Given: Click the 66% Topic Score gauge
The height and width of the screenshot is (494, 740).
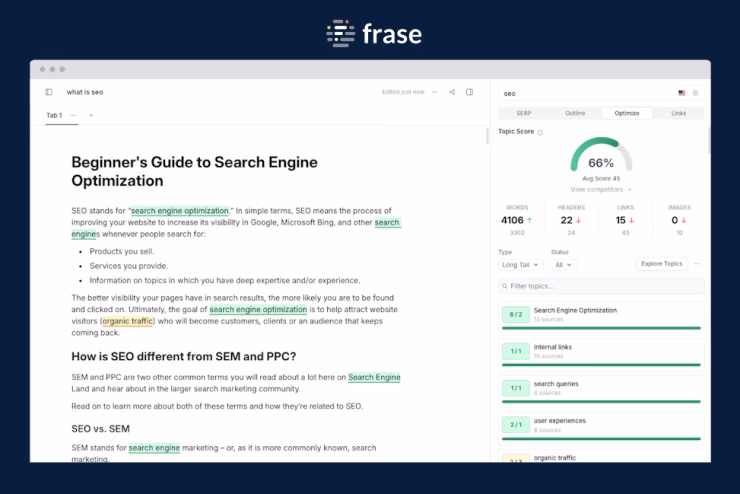Looking at the screenshot, I should 601,156.
